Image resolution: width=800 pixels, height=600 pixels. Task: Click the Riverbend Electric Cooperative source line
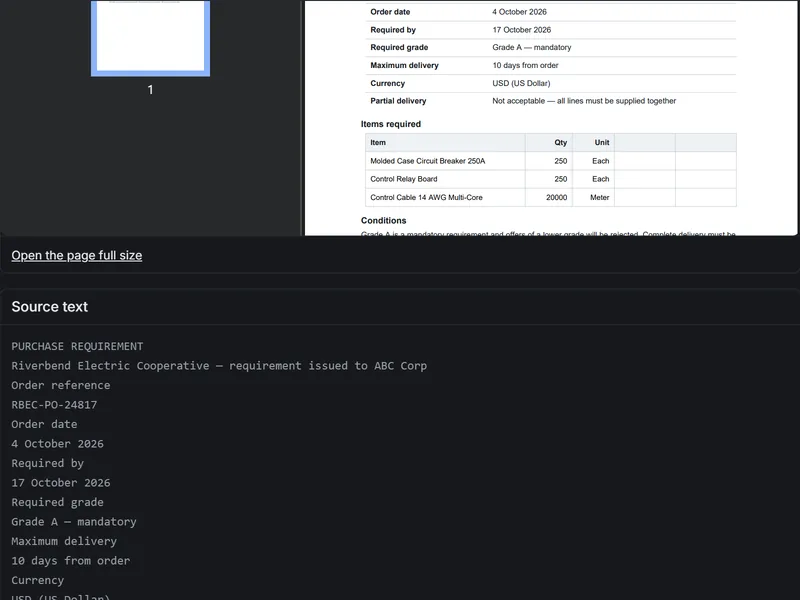219,366
